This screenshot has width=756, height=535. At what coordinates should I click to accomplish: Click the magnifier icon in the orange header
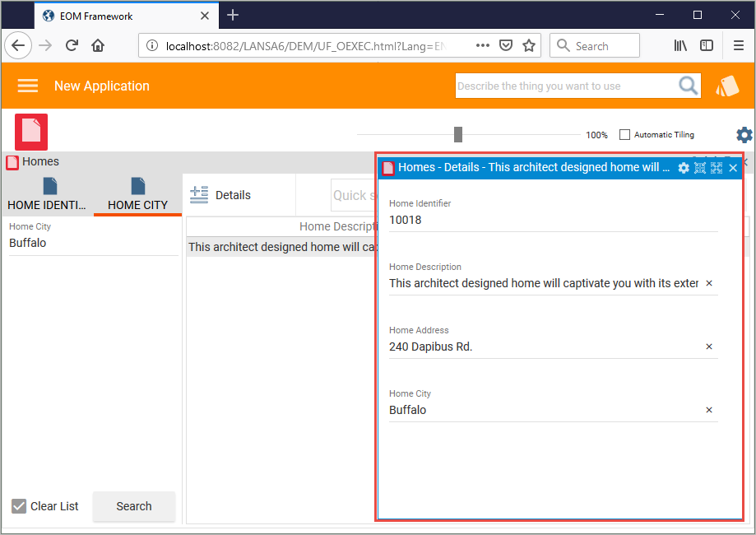pyautogui.click(x=688, y=86)
